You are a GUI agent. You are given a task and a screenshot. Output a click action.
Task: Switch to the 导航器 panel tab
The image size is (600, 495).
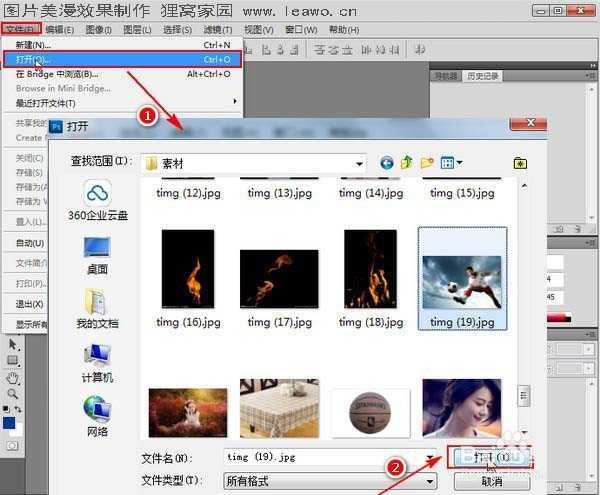446,76
